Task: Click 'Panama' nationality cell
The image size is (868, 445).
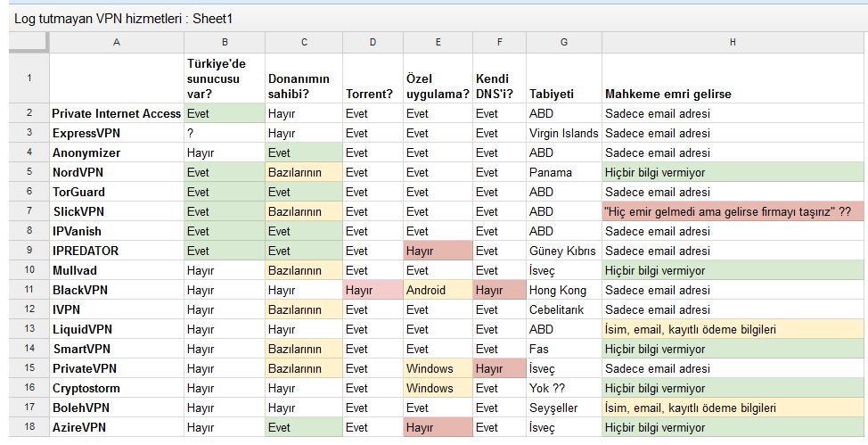Action: (563, 172)
